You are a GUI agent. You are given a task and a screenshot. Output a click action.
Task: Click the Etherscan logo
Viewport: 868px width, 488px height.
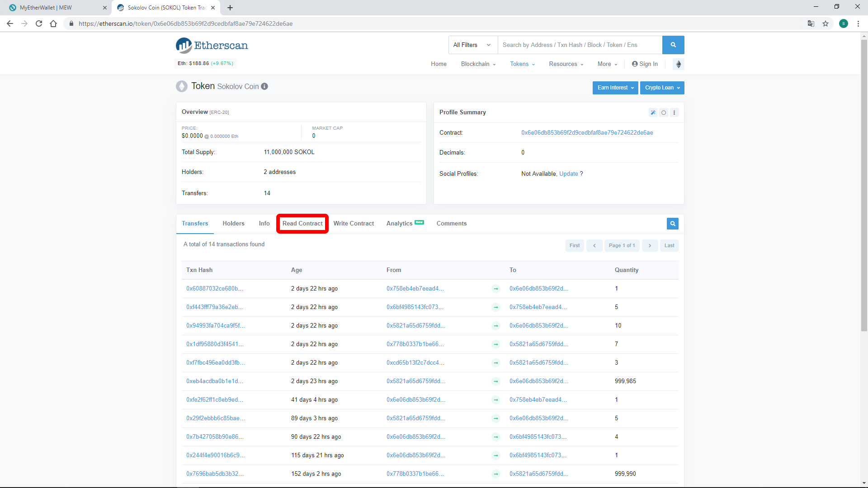(212, 45)
